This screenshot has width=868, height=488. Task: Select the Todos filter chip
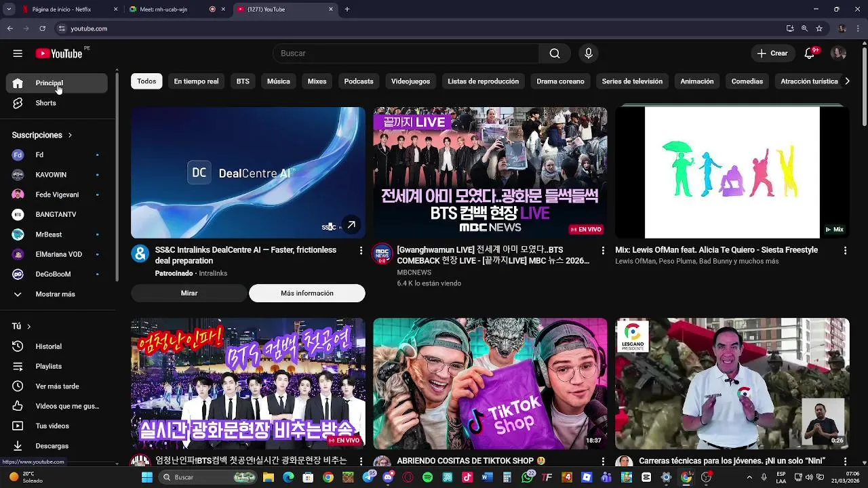[x=146, y=81]
